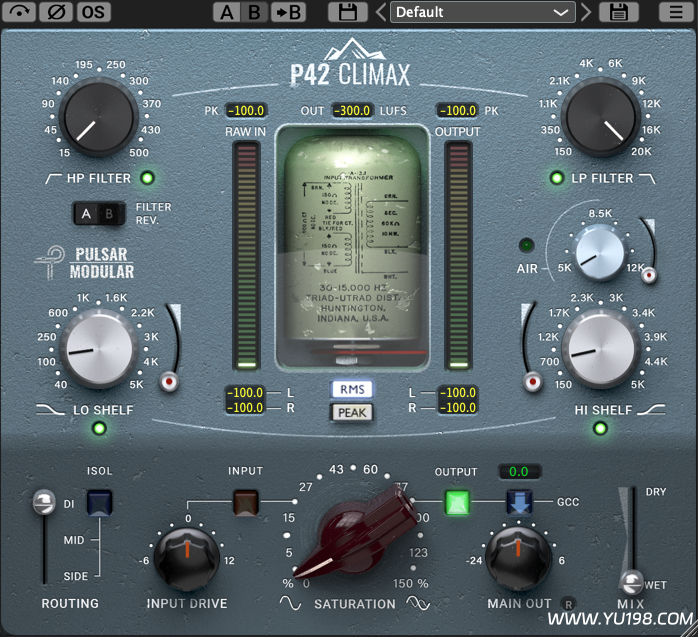Toggle the INPUT brown square button
Screen dimensions: 698x637
click(x=246, y=503)
